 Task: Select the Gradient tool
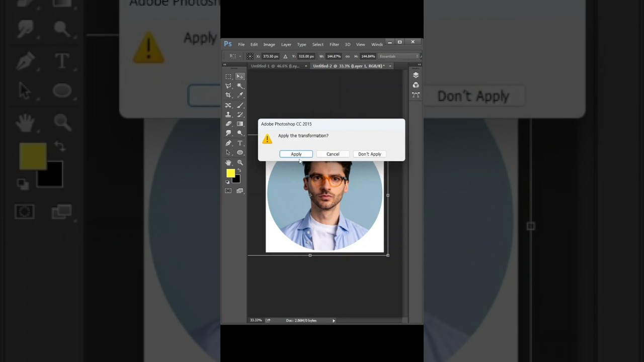point(240,124)
